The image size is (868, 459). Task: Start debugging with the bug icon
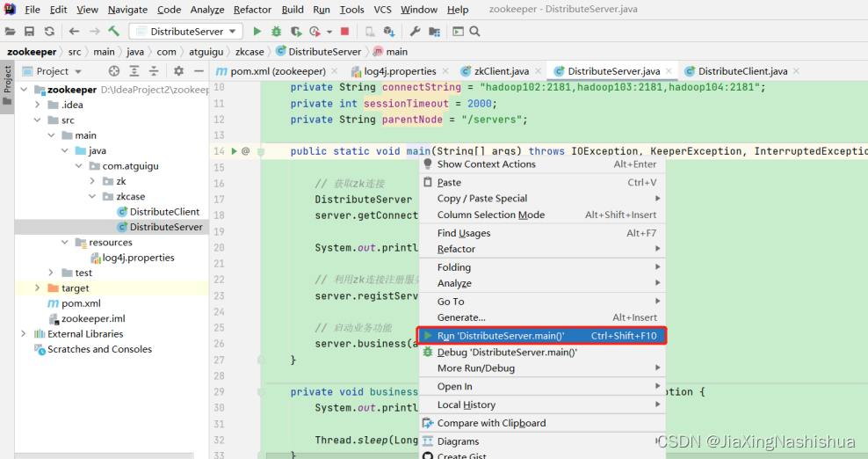276,32
